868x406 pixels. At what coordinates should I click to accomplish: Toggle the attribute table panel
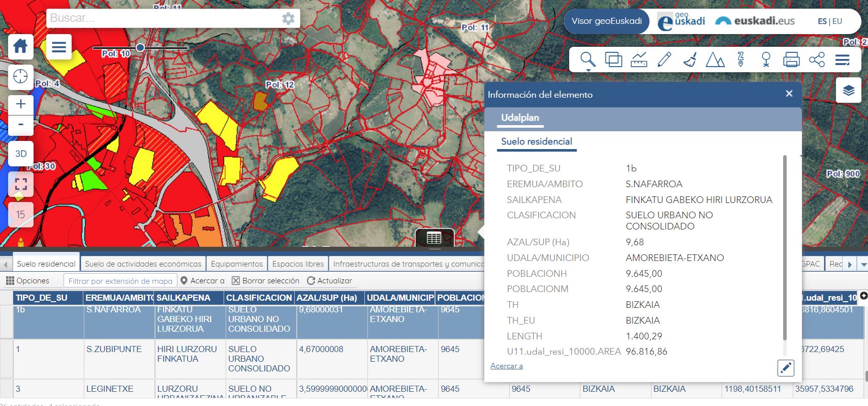pos(434,238)
